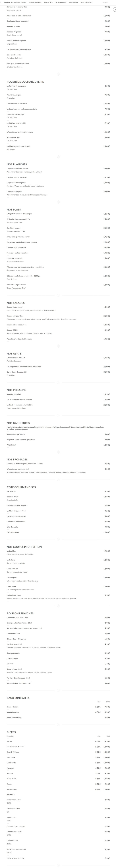Click the diamond divider icon above Nos Plats
This screenshot has width=116, height=868.
[58, 202]
